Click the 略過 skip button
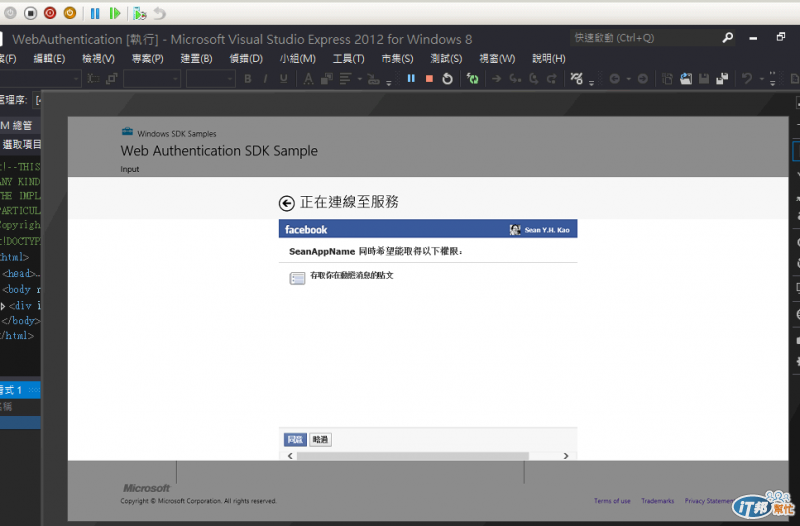 coord(320,439)
